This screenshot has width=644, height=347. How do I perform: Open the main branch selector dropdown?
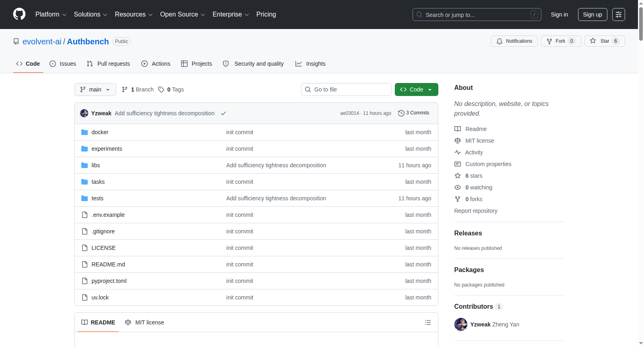click(95, 89)
